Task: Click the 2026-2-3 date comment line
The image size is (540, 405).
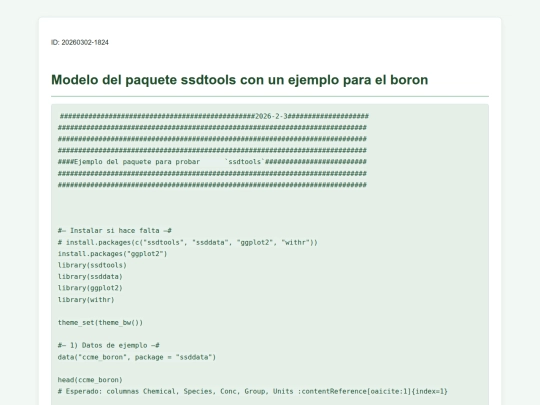Action: (214, 116)
